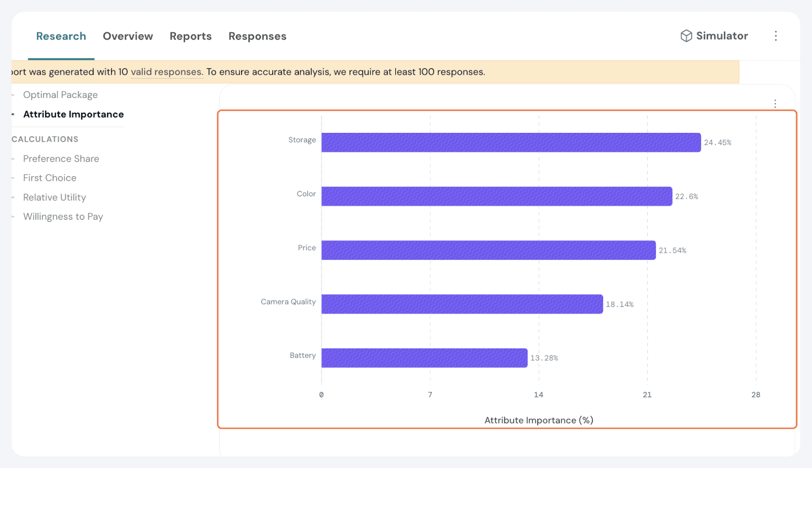Click the Battery bar in chart

[x=424, y=358]
